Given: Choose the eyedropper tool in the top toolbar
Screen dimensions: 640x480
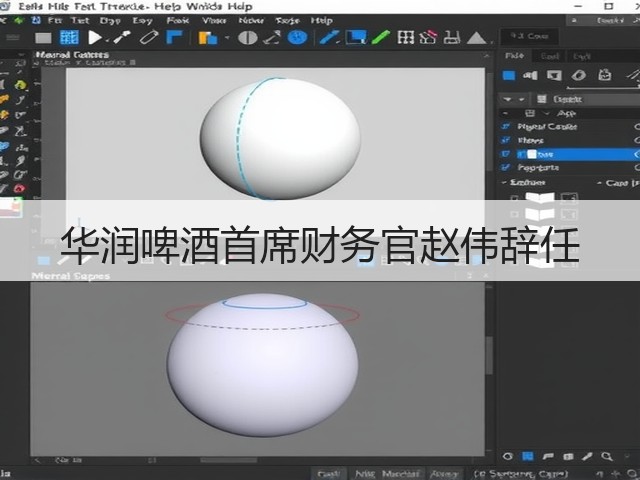Looking at the screenshot, I should (122, 38).
